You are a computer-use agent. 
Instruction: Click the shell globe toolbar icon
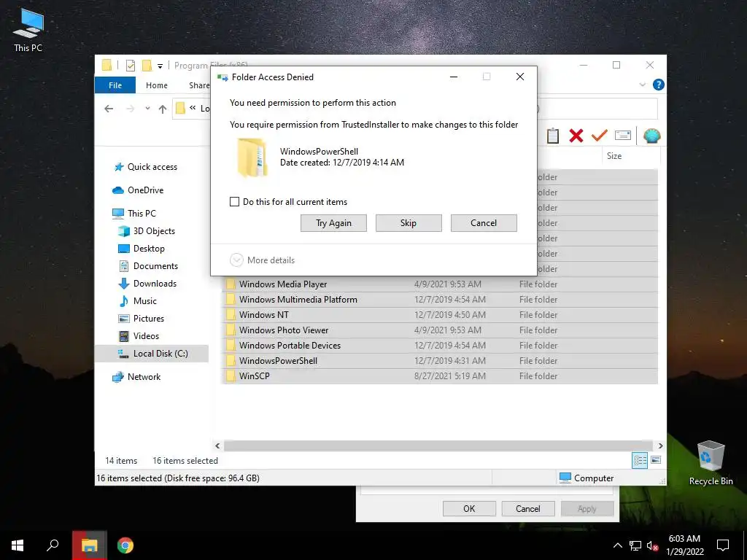[x=651, y=136]
